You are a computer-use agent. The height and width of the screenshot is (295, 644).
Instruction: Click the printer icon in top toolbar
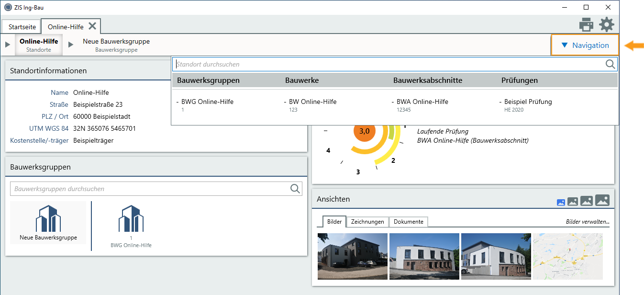[x=586, y=24]
